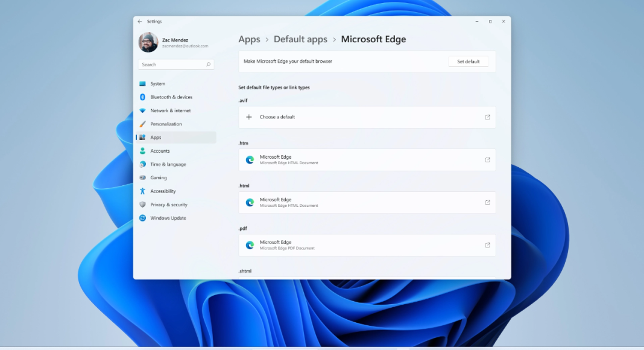644x350 pixels.
Task: Select Windows Update label
Action: (x=168, y=218)
